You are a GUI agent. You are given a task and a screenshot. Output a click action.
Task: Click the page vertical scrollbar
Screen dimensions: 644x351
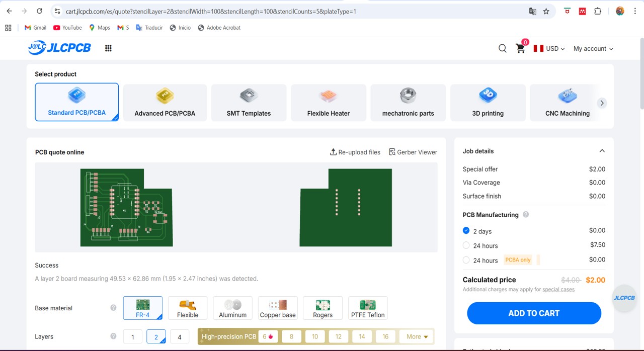tap(641, 73)
